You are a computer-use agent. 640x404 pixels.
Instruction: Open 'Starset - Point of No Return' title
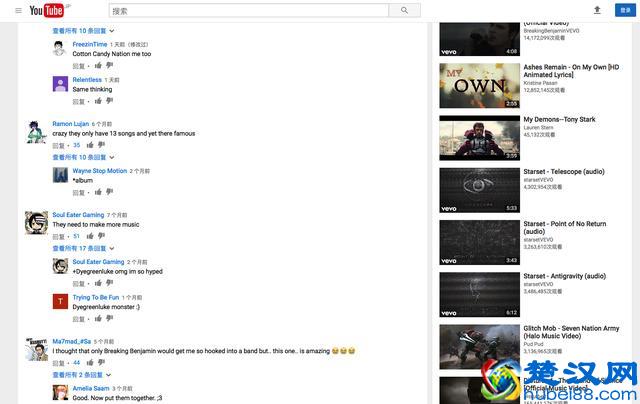(x=564, y=228)
